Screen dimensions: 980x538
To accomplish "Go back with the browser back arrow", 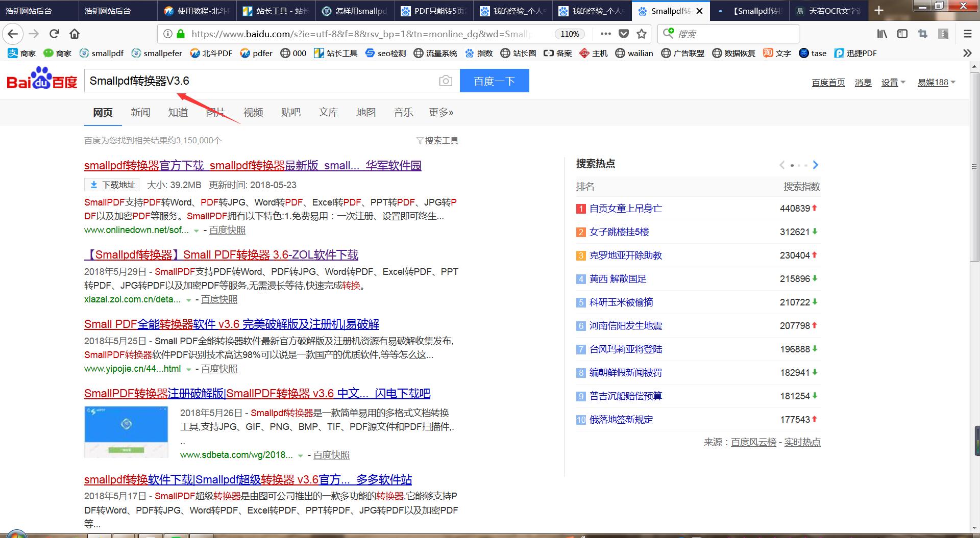I will point(13,34).
